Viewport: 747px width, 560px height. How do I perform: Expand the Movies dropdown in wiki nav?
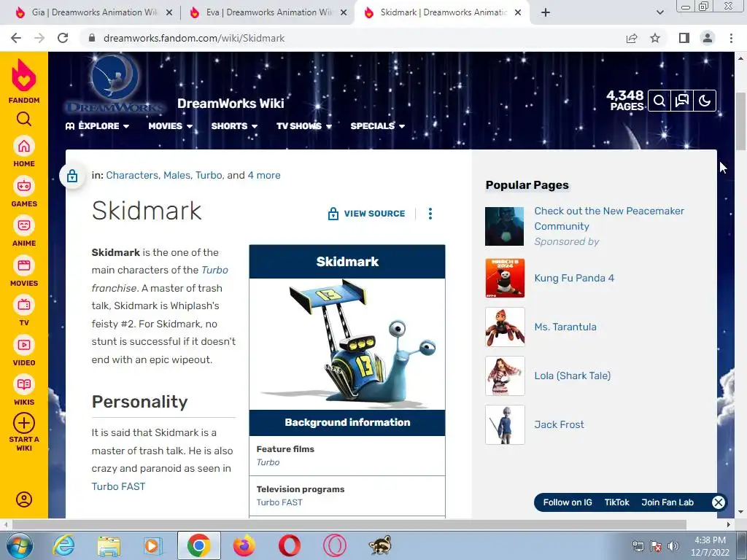(171, 125)
